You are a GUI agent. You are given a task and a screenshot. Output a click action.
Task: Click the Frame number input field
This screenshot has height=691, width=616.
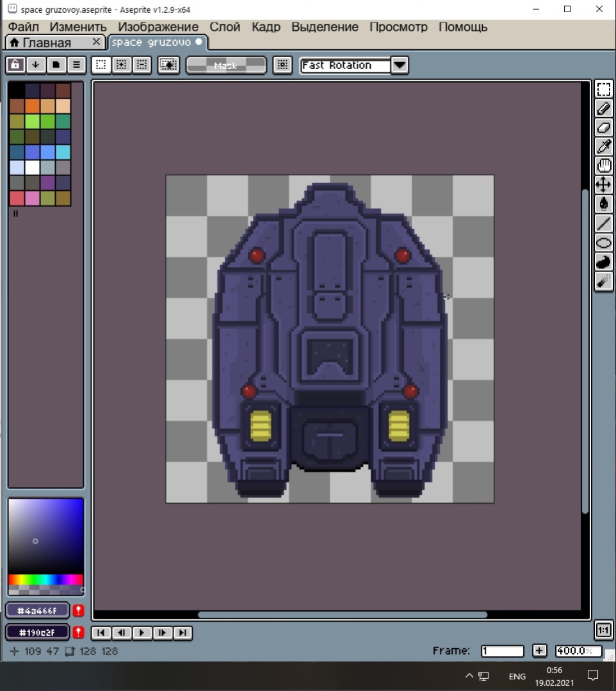502,651
